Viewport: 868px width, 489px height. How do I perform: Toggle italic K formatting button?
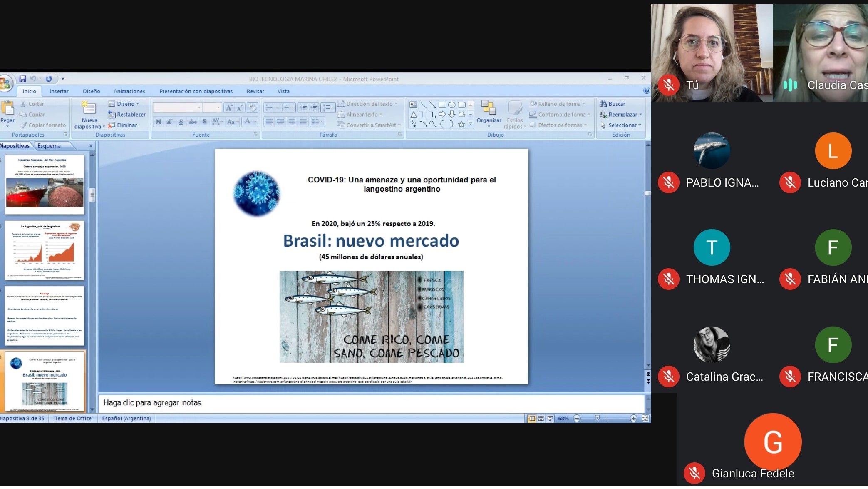169,122
